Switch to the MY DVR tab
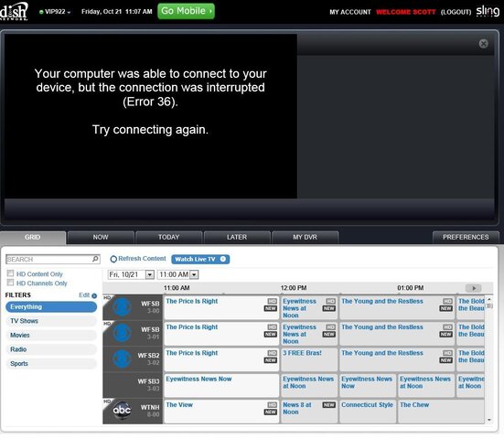Viewport: 504px width, 439px height. coord(305,237)
